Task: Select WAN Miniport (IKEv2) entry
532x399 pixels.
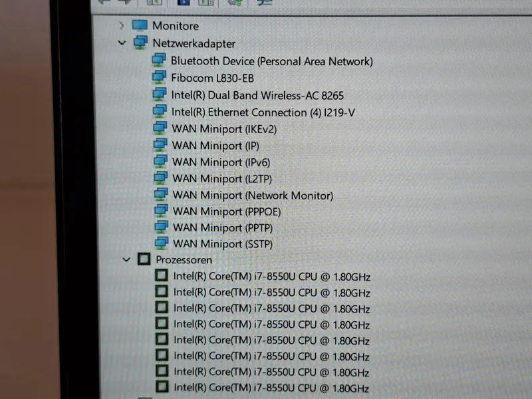Action: point(224,129)
